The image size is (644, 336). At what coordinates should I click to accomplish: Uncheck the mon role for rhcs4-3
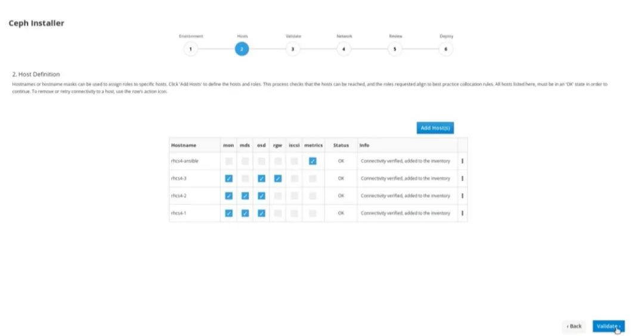(x=229, y=179)
